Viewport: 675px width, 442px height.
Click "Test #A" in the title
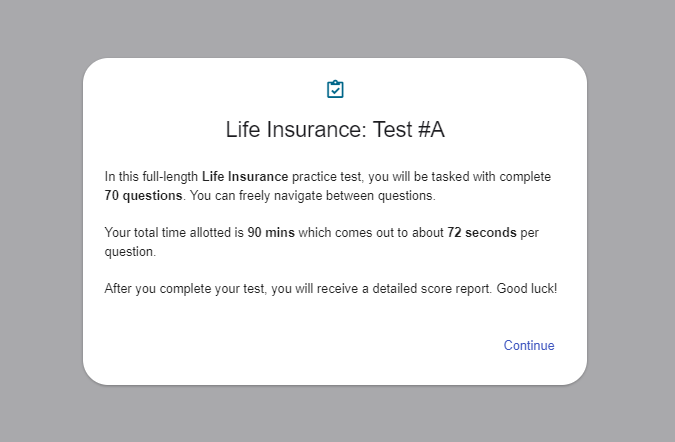click(x=408, y=130)
